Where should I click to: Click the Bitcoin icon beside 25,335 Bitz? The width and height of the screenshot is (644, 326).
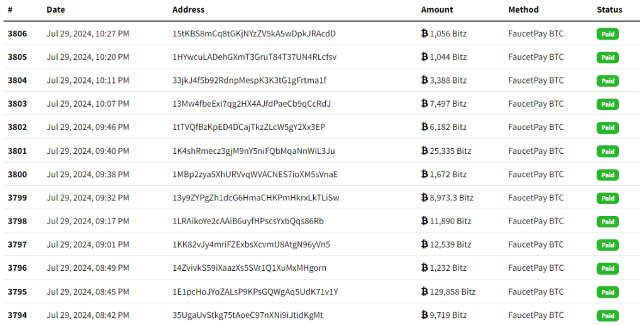425,151
